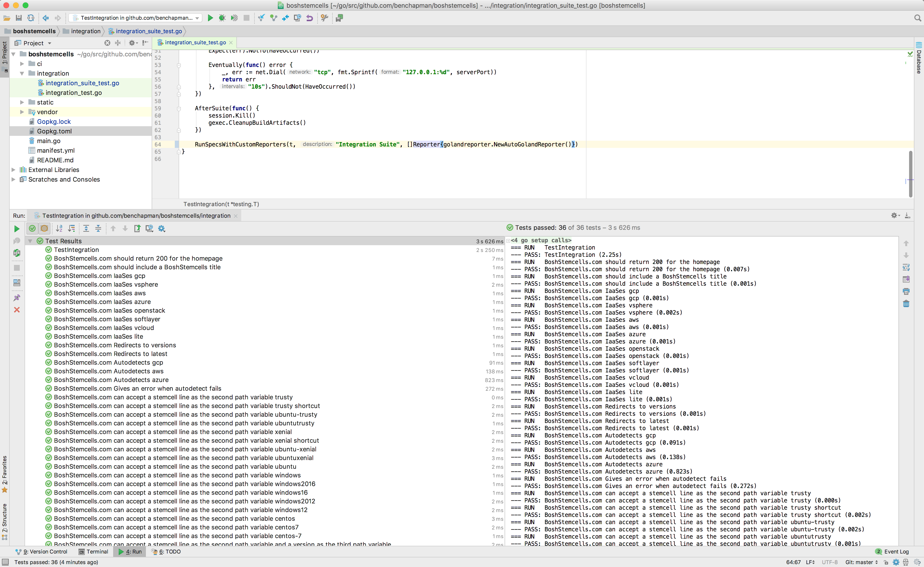Open the Database side tab
Image resolution: width=924 pixels, height=567 pixels.
point(919,58)
